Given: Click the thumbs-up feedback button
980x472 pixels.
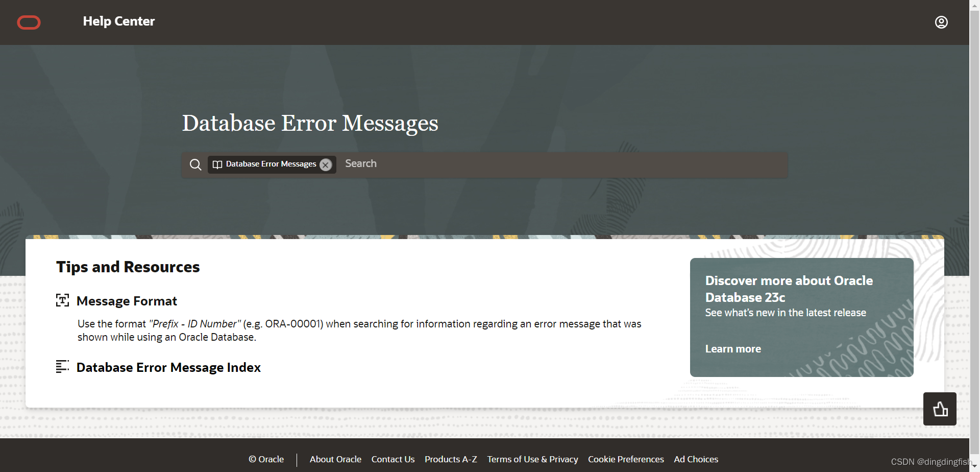Looking at the screenshot, I should click(x=940, y=409).
